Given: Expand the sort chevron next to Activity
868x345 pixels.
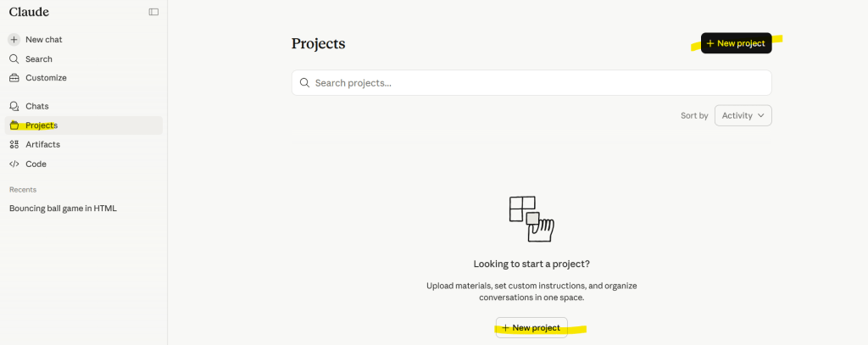Looking at the screenshot, I should coord(761,115).
